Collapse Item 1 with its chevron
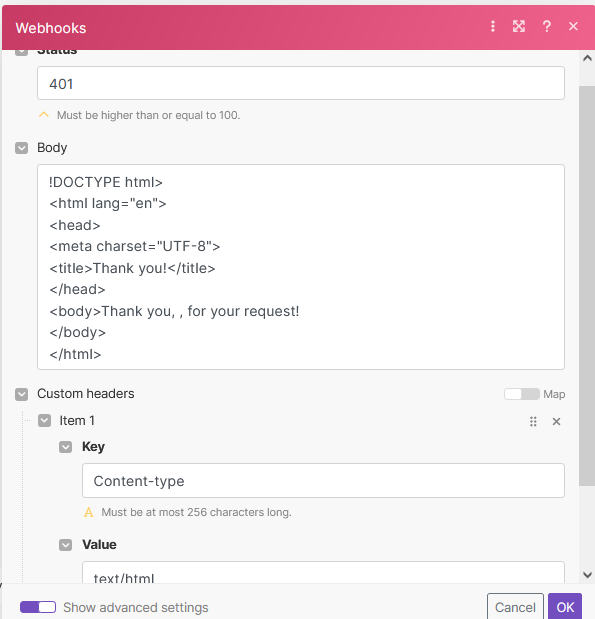This screenshot has height=619, width=595. coord(45,421)
